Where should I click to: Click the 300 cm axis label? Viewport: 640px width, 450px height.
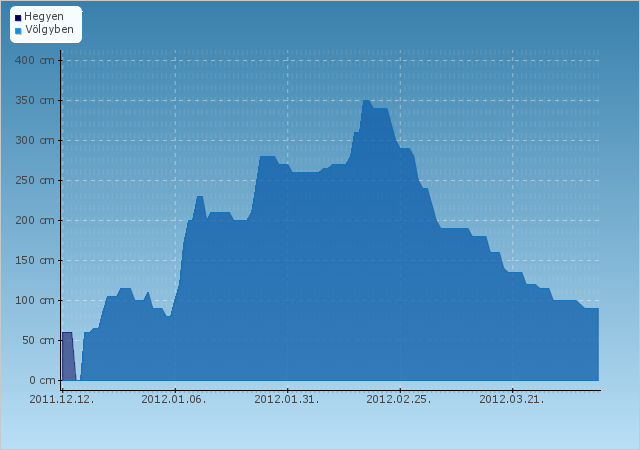coord(35,140)
